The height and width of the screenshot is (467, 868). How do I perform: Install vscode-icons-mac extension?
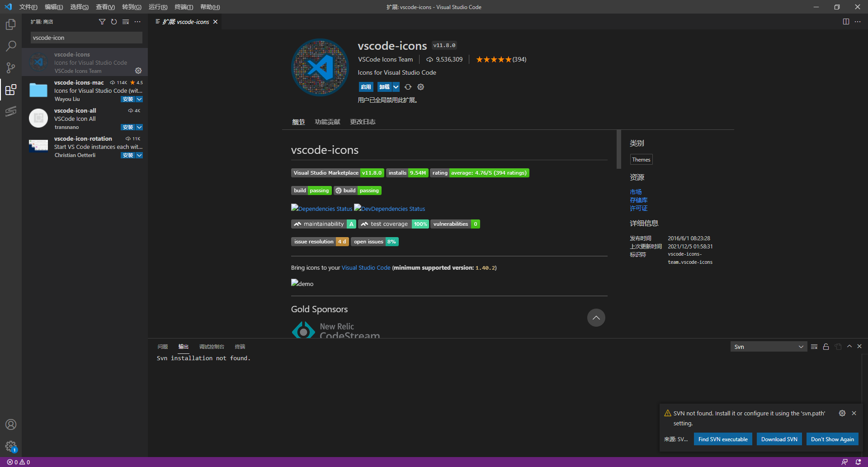[x=128, y=99]
